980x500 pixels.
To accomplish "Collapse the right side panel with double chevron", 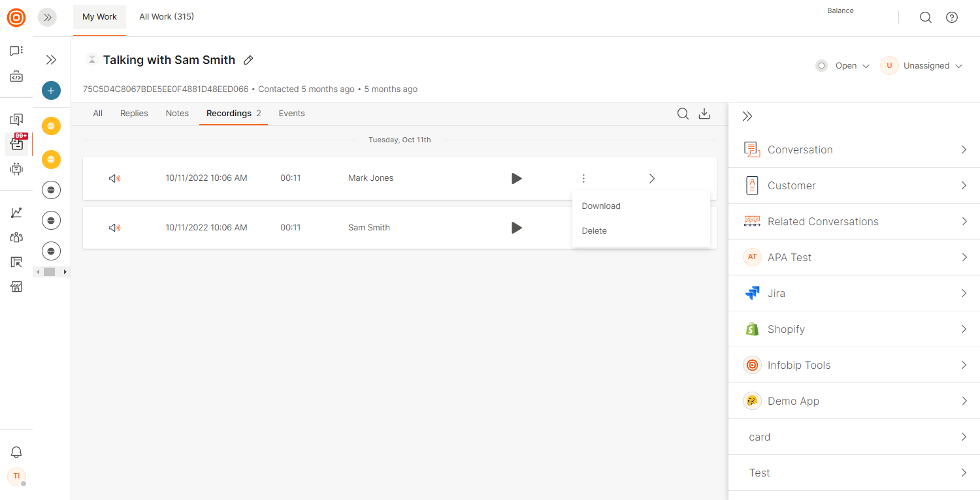I will (x=747, y=116).
